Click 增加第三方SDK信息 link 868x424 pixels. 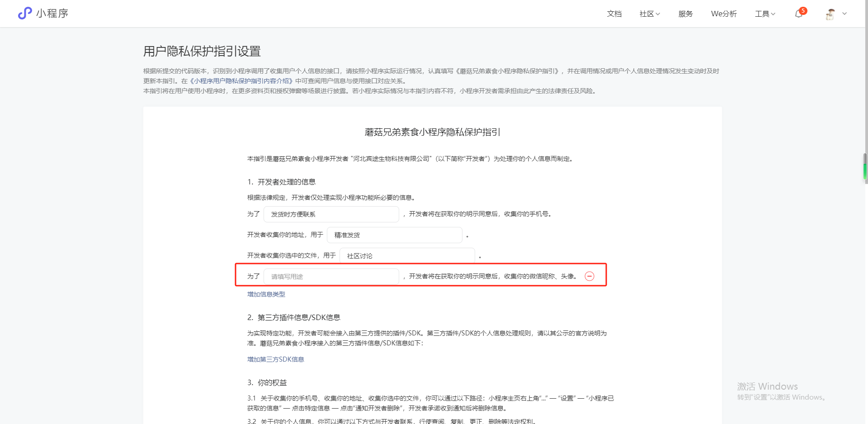click(x=276, y=359)
